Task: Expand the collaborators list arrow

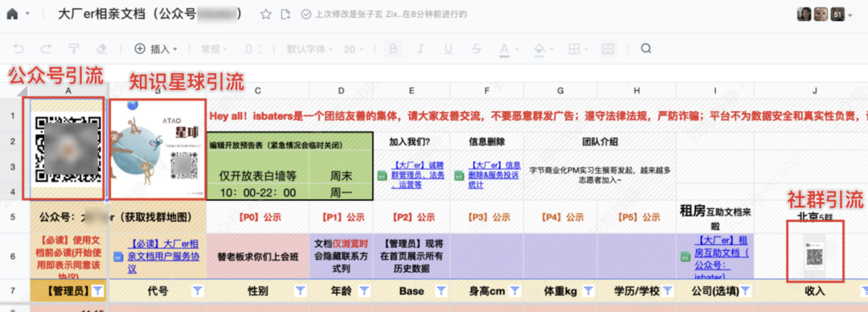Action: (x=850, y=15)
